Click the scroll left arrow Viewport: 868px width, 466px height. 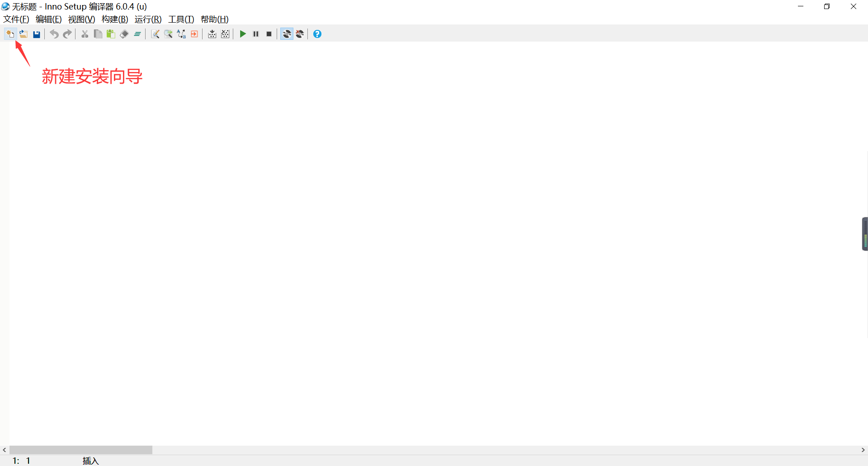pos(5,450)
